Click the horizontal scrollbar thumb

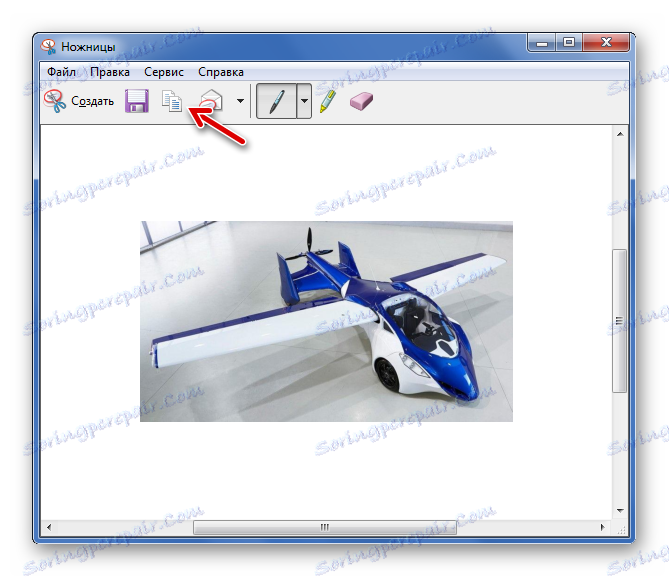(x=325, y=527)
